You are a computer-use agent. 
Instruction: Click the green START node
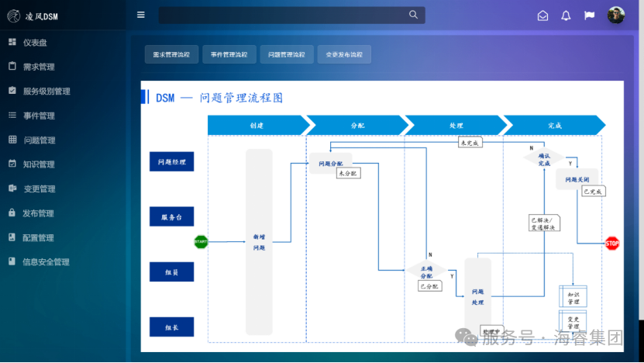tap(201, 242)
